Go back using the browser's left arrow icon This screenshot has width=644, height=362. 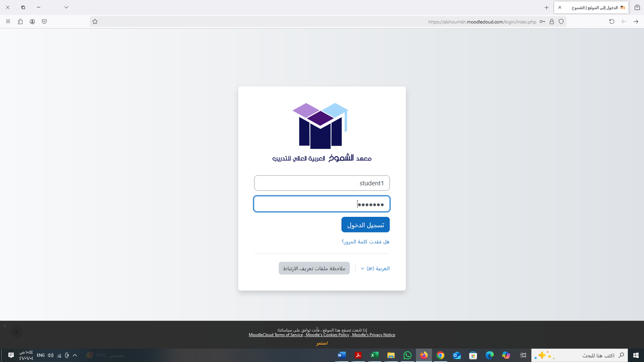coord(624,22)
